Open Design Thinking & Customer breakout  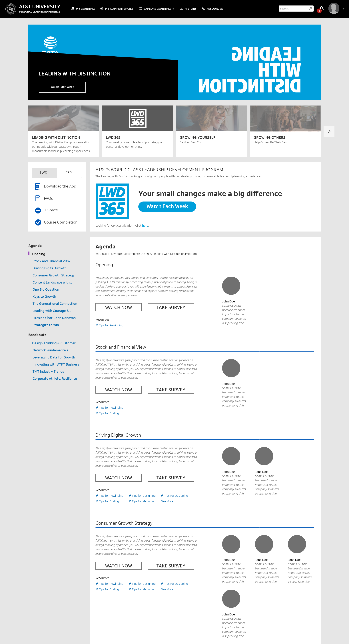click(x=55, y=343)
